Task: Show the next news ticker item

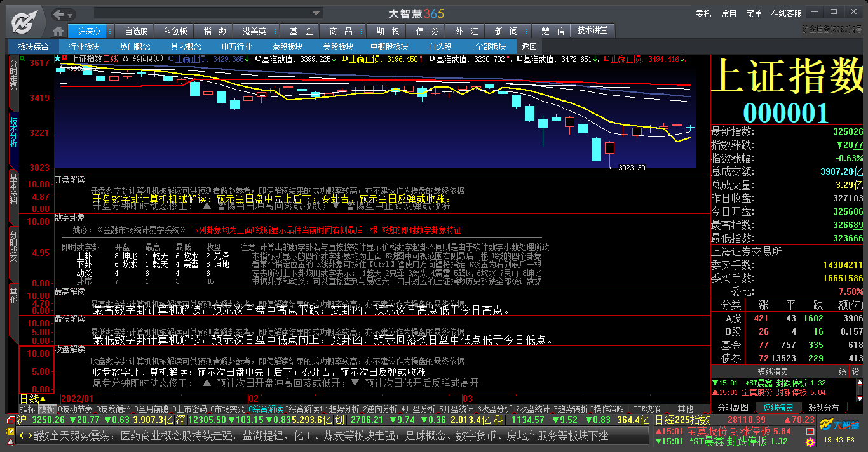Action: 29,436
